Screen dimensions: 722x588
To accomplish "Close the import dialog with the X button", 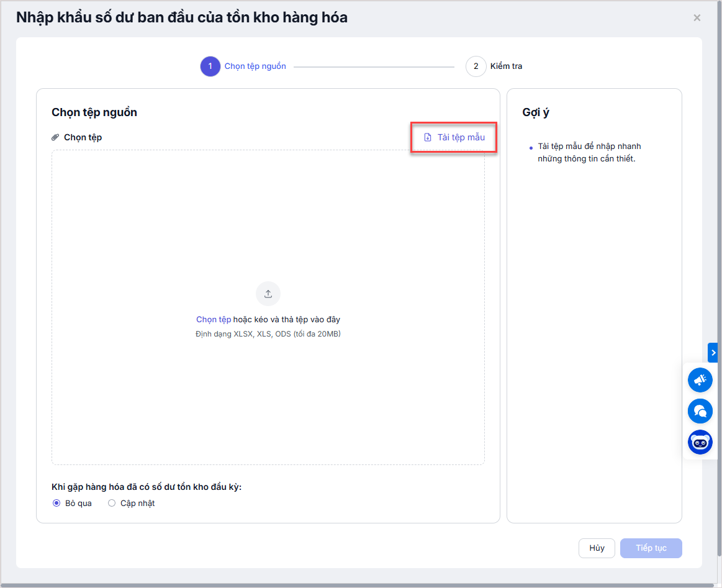I will pyautogui.click(x=697, y=17).
